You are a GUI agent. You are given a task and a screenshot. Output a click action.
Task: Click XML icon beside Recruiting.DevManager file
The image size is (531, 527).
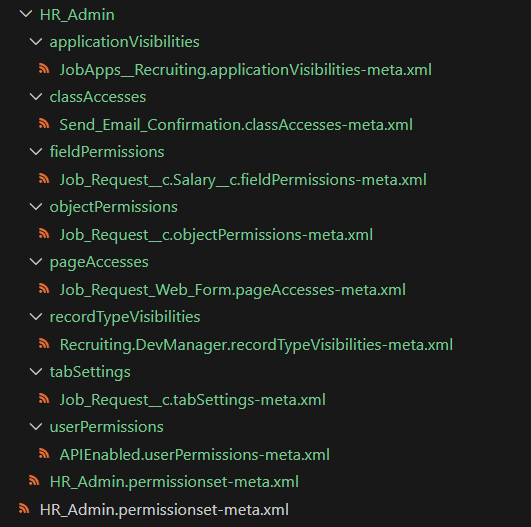click(44, 343)
